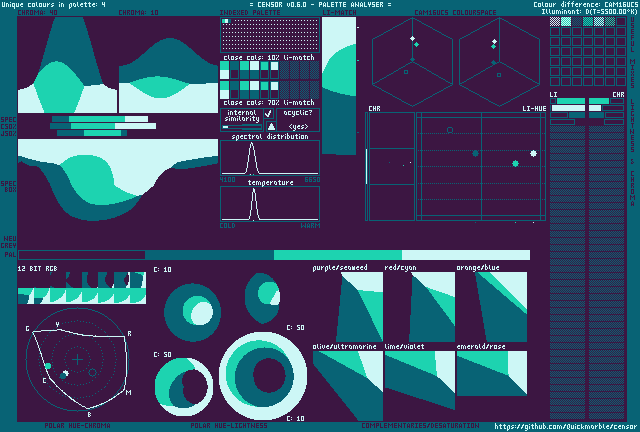The image size is (640, 432).
Task: Click the "olive/ultramarine" label
Action: tap(344, 347)
